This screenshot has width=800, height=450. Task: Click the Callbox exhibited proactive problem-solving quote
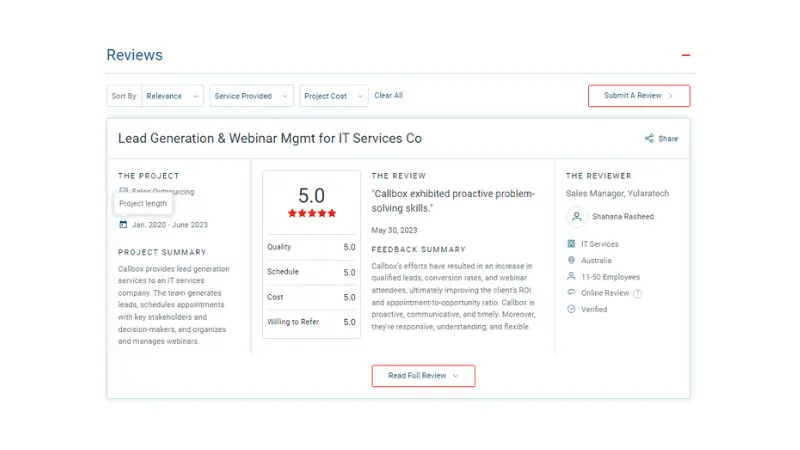pyautogui.click(x=453, y=201)
